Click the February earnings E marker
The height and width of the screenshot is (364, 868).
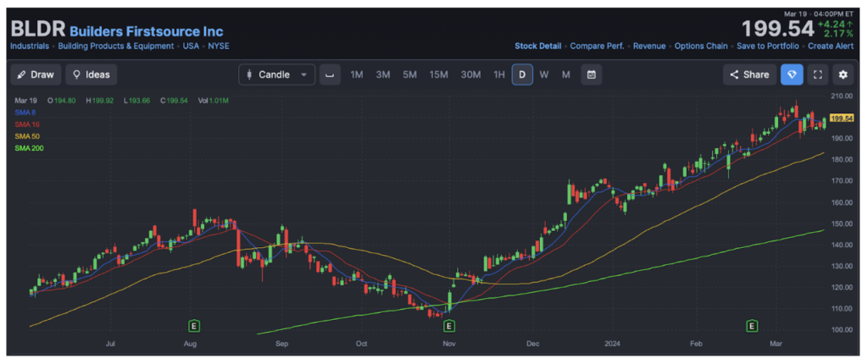pyautogui.click(x=752, y=327)
